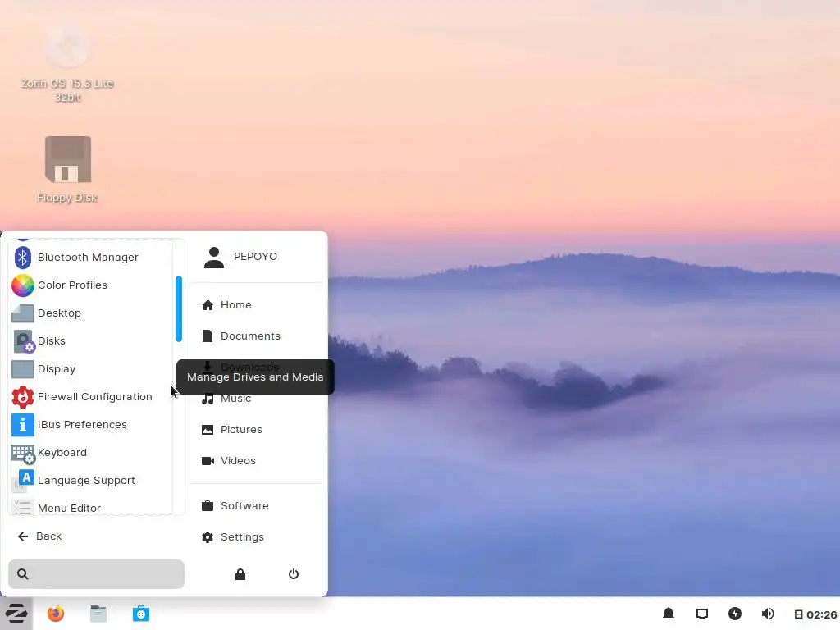Screen dimensions: 840x630
Task: Open Firewall Configuration via red shield icon
Action: [22, 396]
